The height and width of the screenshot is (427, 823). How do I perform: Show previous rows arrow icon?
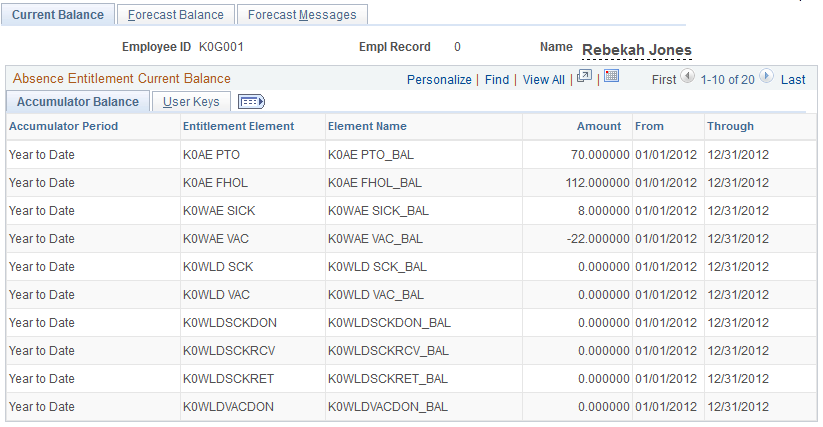pos(688,77)
